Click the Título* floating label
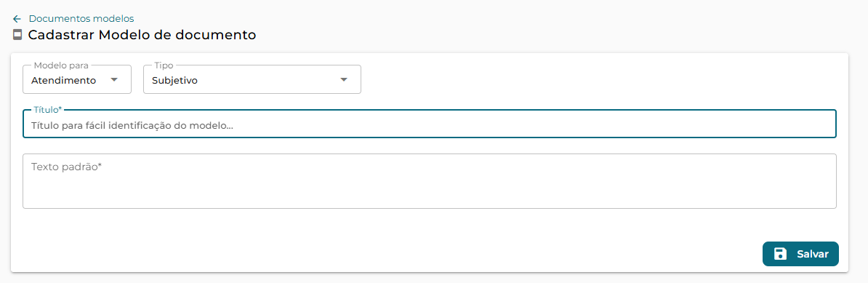Screen dimensions: 868x283 (x=47, y=110)
